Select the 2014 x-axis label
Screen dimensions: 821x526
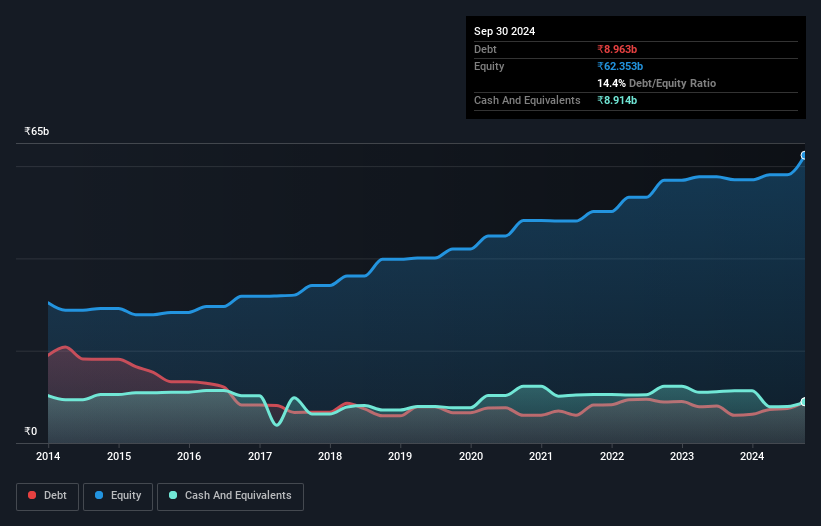(48, 456)
